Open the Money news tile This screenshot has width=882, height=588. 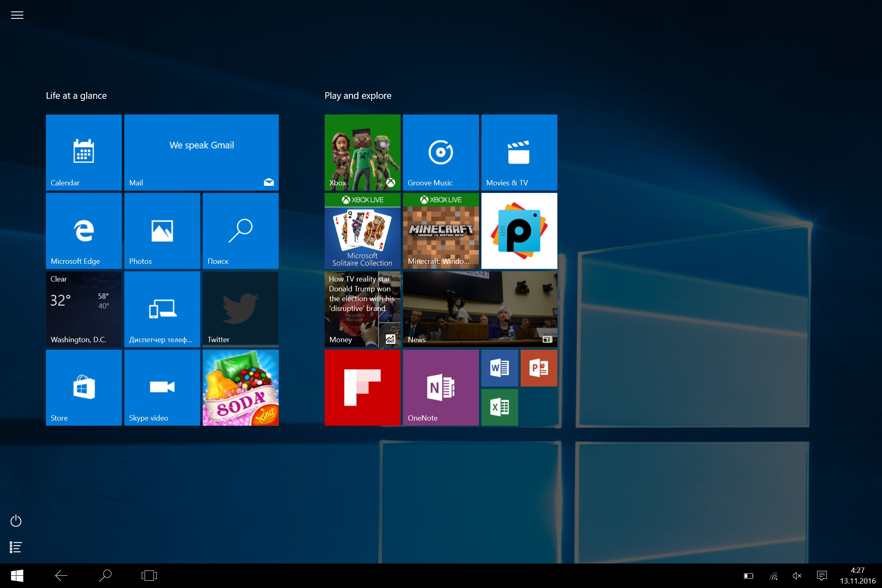pyautogui.click(x=363, y=309)
